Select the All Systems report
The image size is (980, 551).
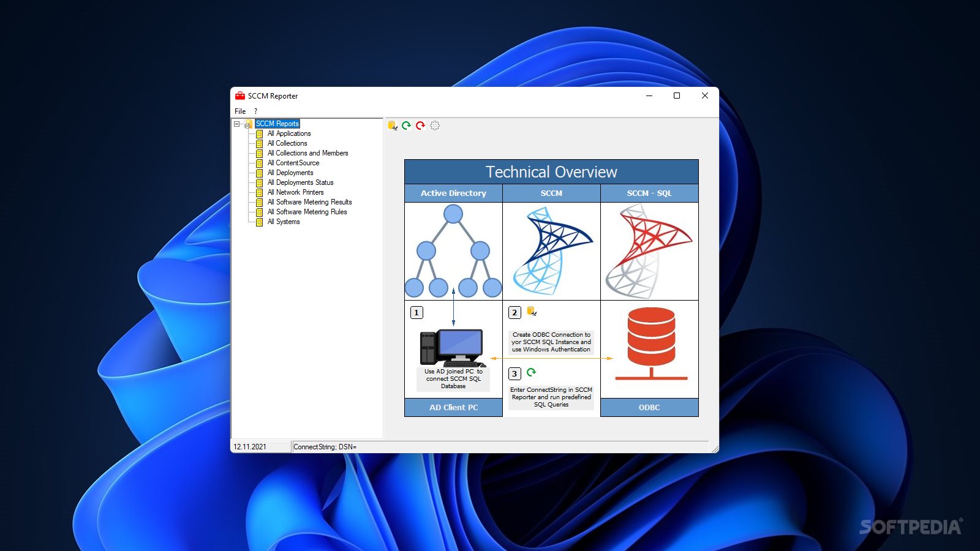click(x=284, y=222)
